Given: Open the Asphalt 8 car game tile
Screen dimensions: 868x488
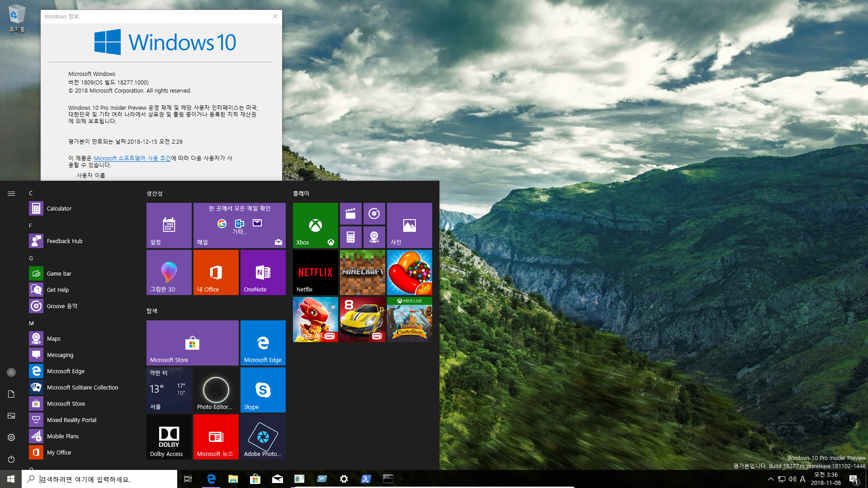Looking at the screenshot, I should 363,319.
